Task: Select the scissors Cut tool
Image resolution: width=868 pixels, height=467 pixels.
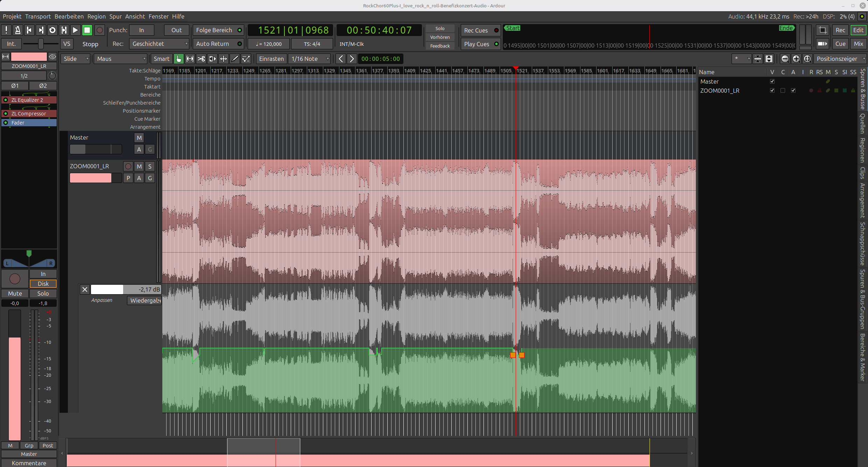Action: (x=201, y=59)
